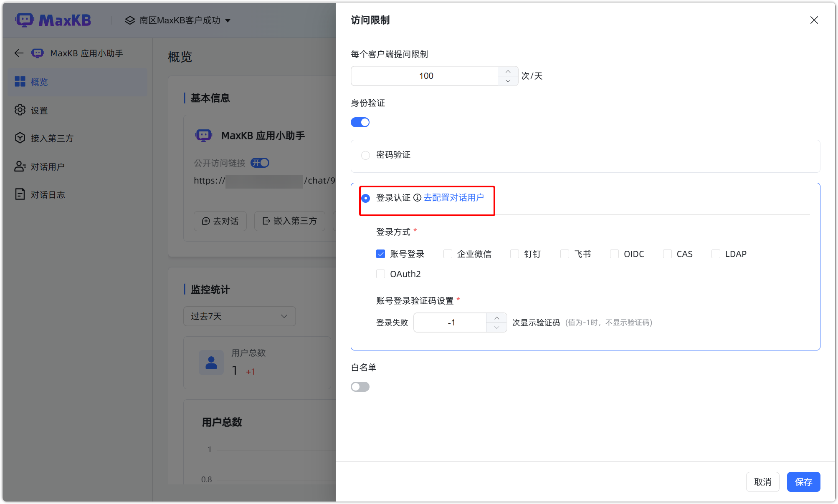Open the 南区MaxKB客户成功 workspace dropdown
The image size is (838, 504).
click(x=178, y=20)
